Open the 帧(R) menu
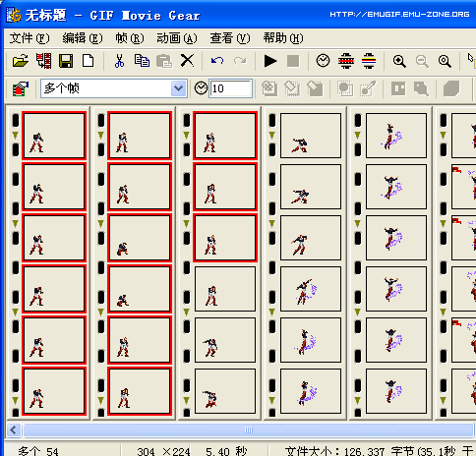 [129, 38]
